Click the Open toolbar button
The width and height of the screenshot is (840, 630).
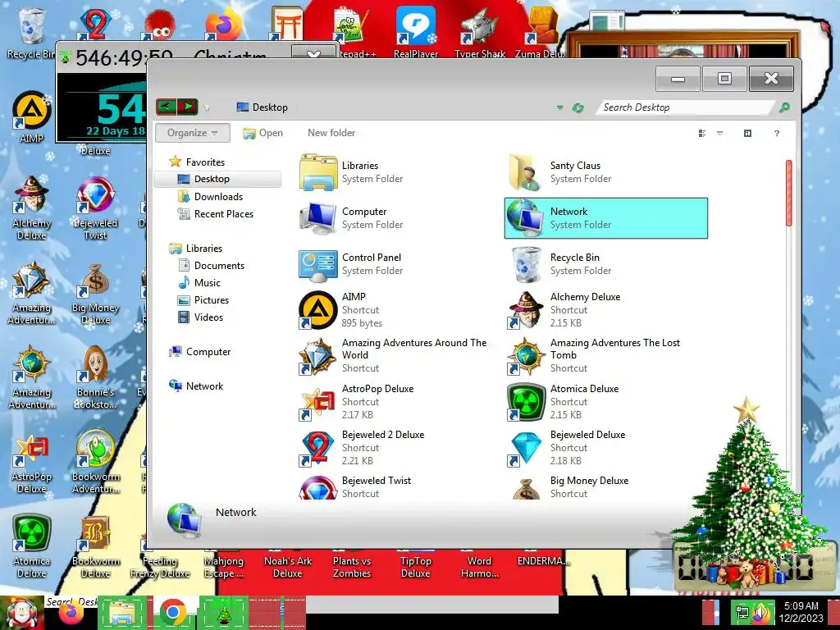click(263, 133)
